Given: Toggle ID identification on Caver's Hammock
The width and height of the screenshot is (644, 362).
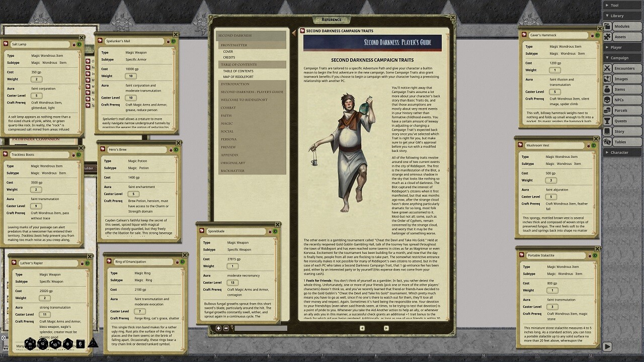Looking at the screenshot, I should pos(598,35).
